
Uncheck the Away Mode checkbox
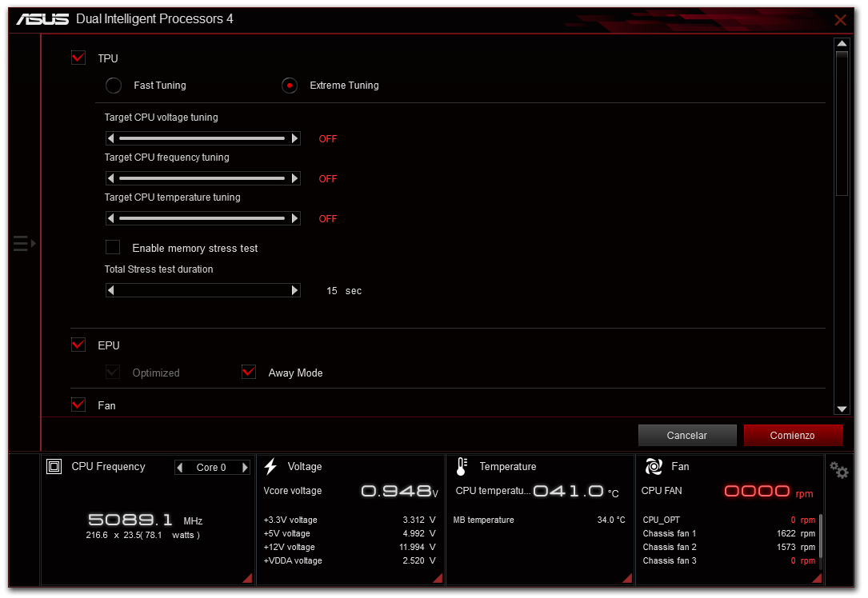coord(249,372)
